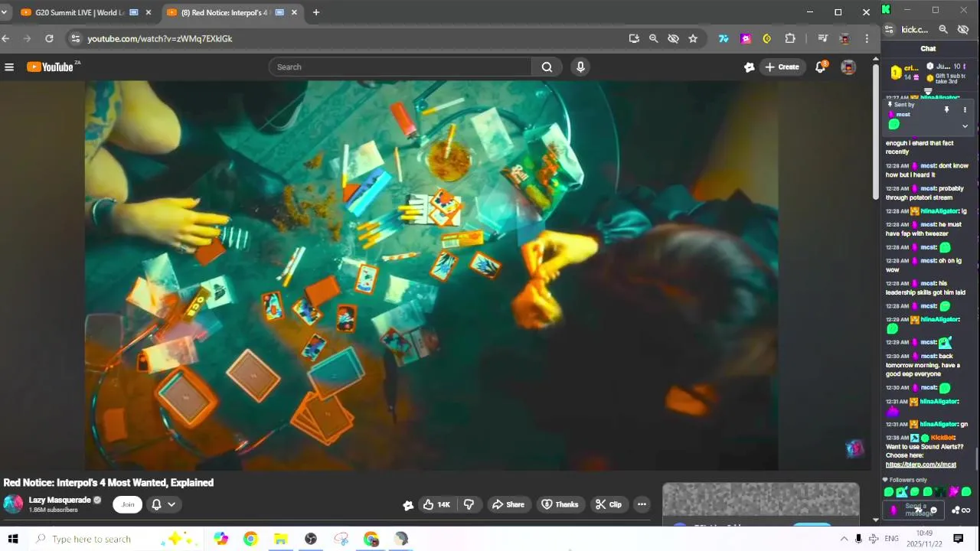Go back in Chrome browser
The width and height of the screenshot is (980, 551).
(x=6, y=38)
